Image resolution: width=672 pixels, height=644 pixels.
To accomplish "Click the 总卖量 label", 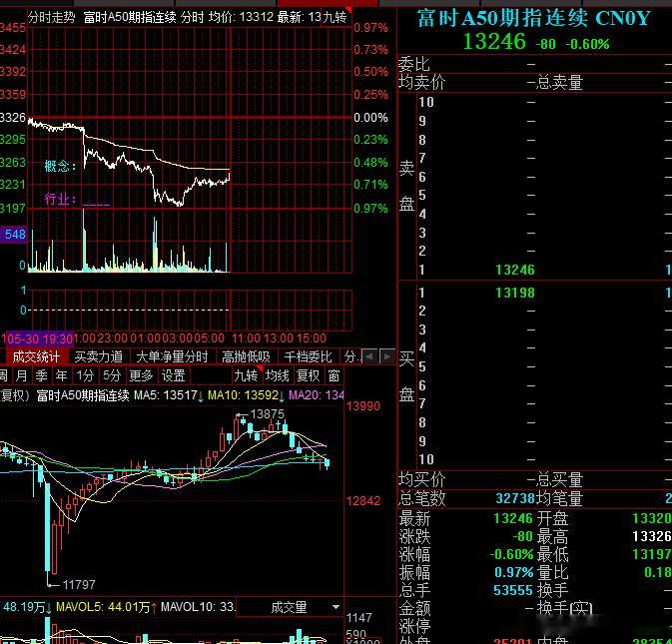I will [560, 82].
